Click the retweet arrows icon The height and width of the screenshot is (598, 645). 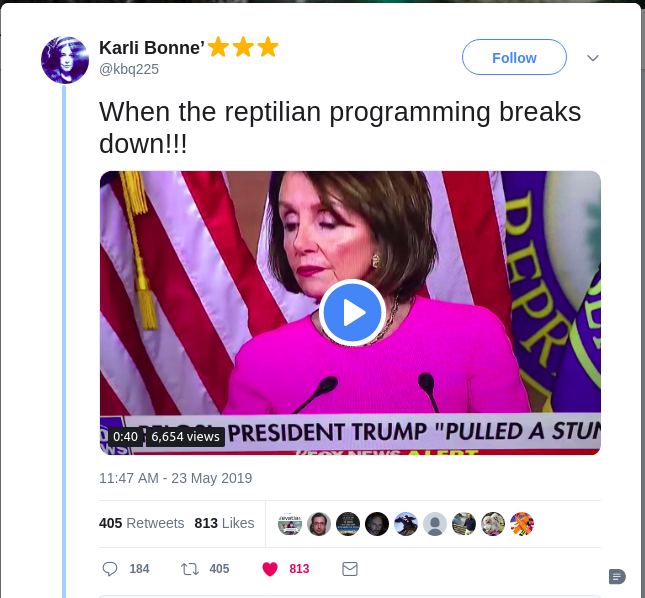pos(190,569)
